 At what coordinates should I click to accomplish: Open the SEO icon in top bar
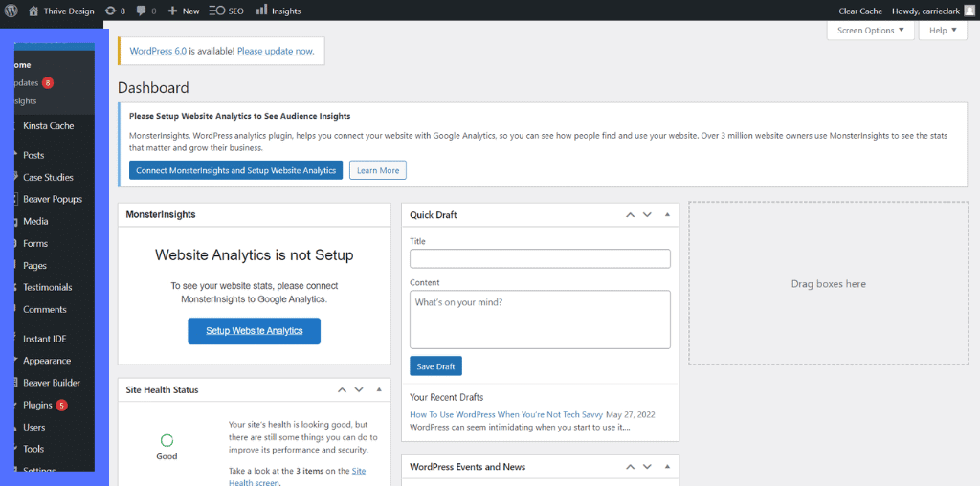pyautogui.click(x=217, y=11)
